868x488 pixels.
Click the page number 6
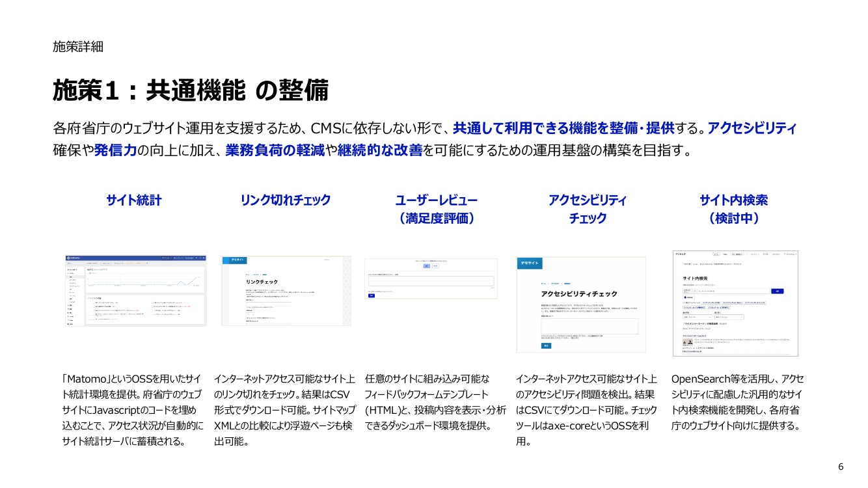[x=841, y=467]
